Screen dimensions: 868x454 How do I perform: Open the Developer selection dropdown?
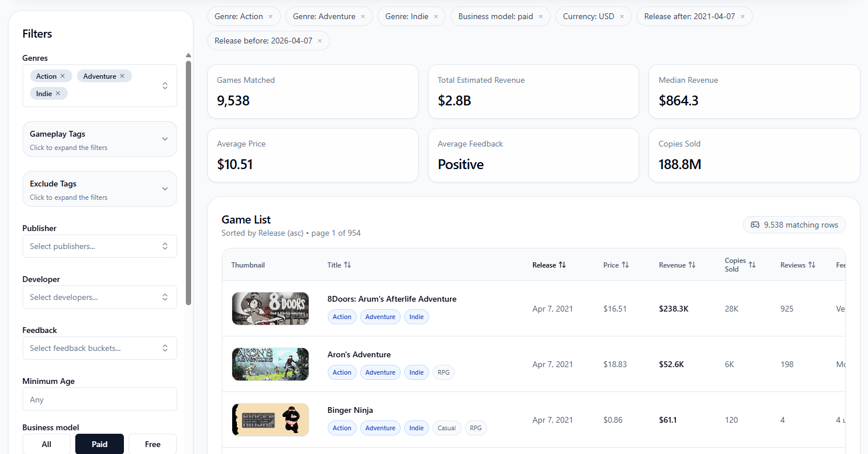99,297
